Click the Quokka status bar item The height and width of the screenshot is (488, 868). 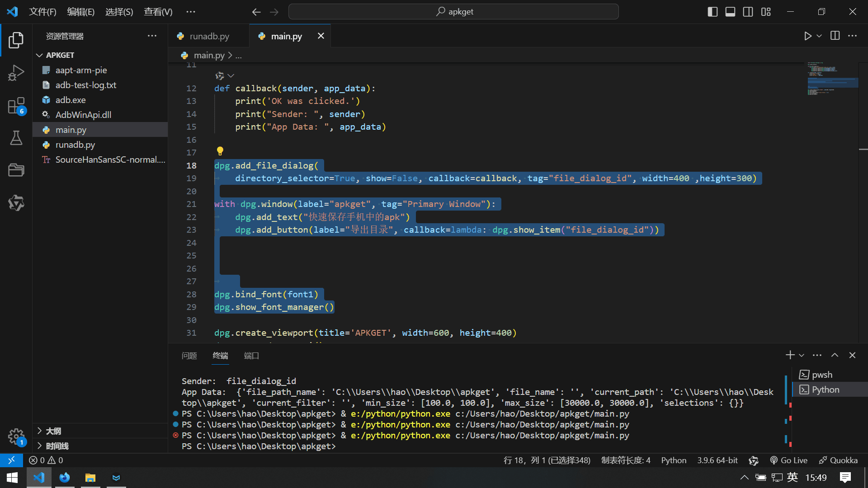point(838,460)
